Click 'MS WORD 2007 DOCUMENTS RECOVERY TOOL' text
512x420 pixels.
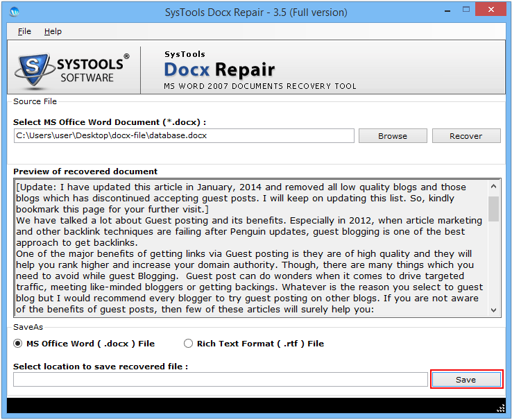(x=260, y=86)
